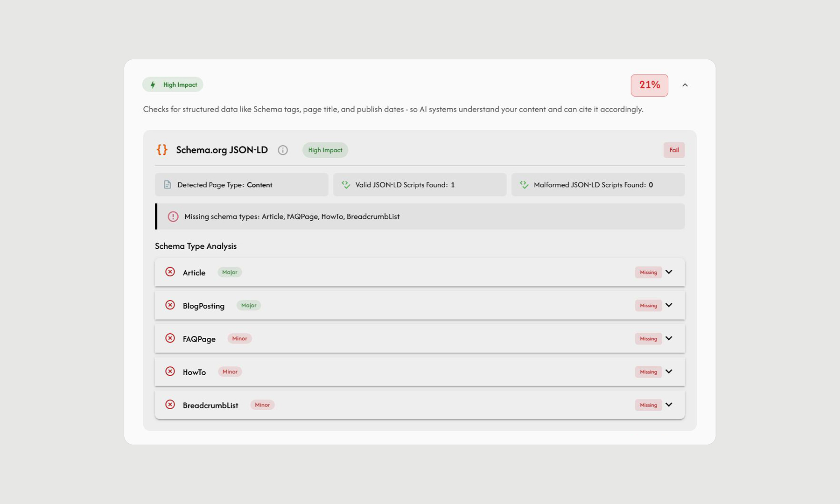Click the document icon for Detected Page Type
The width and height of the screenshot is (840, 504).
point(168,185)
